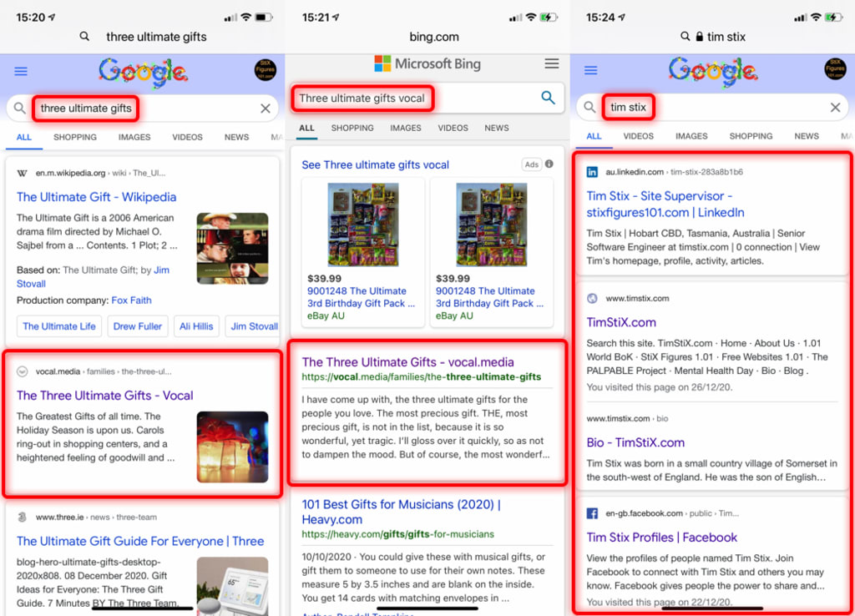Select SHOPPING tab in left Google results

click(75, 138)
